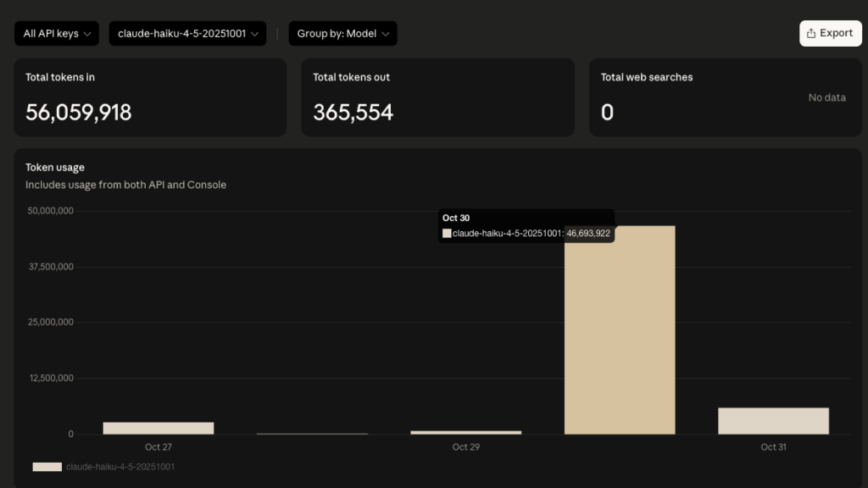The height and width of the screenshot is (488, 868).
Task: Select the Total tokens out card
Action: click(x=437, y=97)
